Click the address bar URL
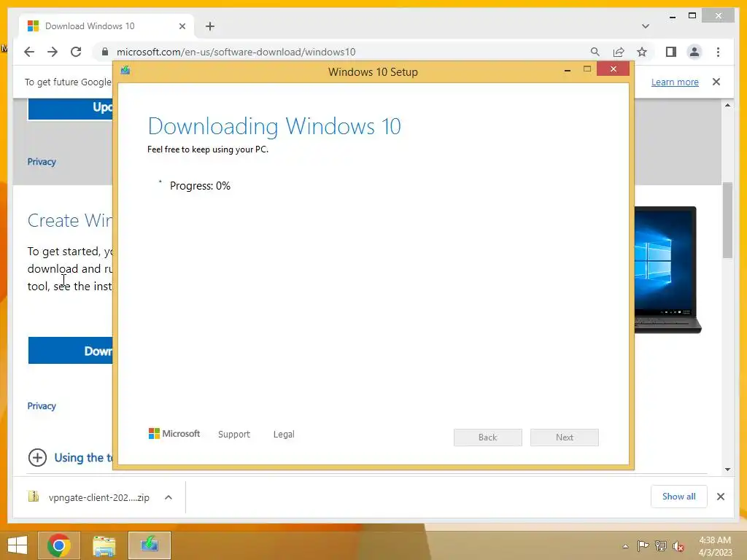 tap(236, 52)
